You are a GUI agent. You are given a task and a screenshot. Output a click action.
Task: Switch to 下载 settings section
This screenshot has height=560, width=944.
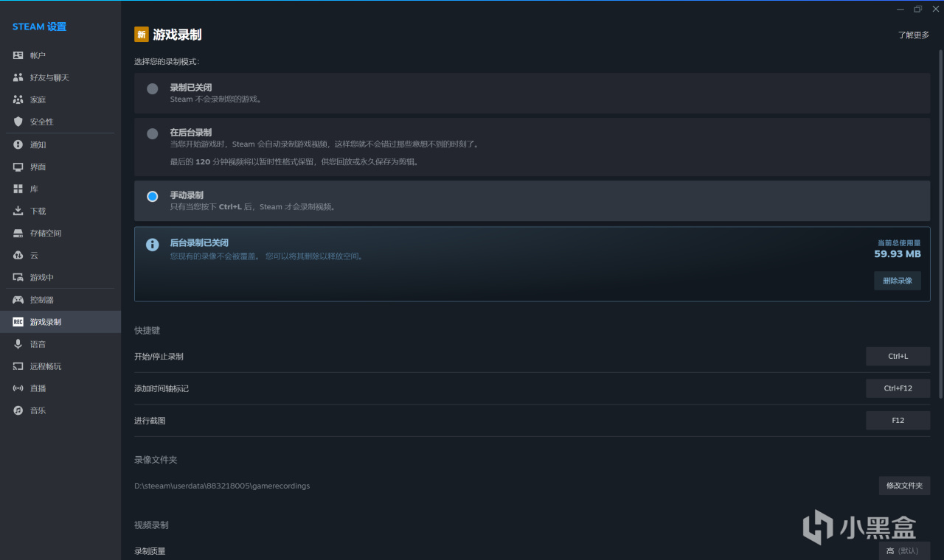click(x=60, y=211)
